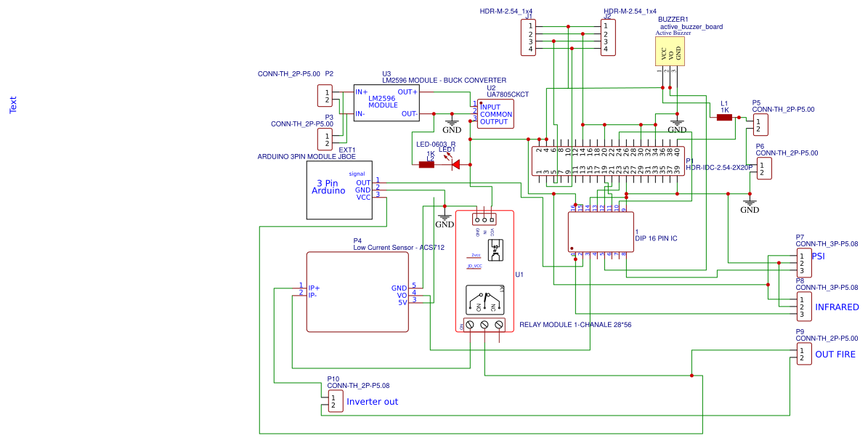This screenshot has width=868, height=441.
Task: Click the red LED1 diode symbol
Action: tap(456, 164)
